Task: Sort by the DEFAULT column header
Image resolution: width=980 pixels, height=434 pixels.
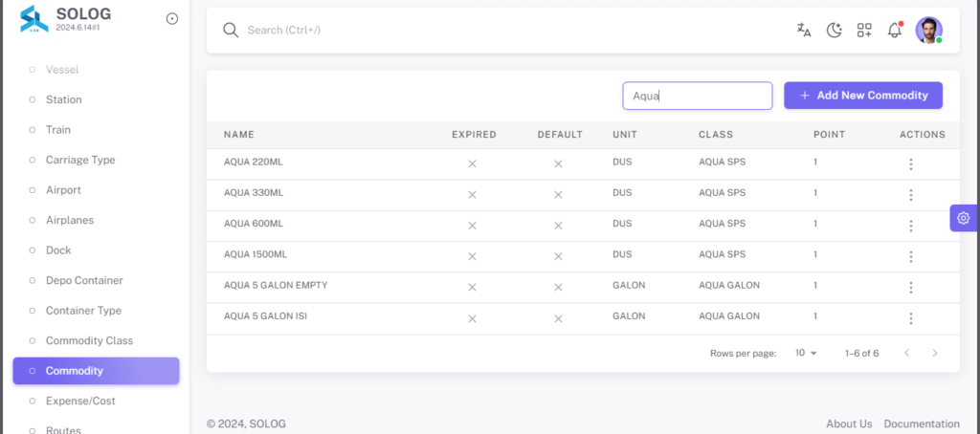Action: (x=560, y=134)
